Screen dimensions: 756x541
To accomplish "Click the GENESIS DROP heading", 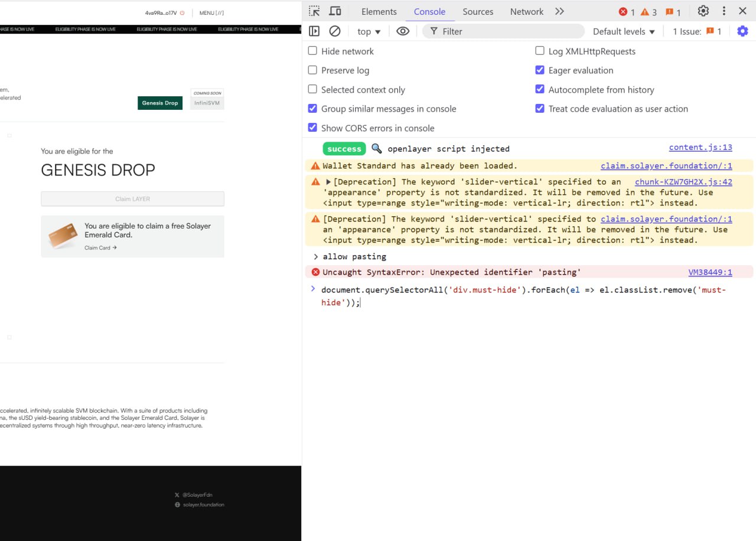I will coord(98,170).
